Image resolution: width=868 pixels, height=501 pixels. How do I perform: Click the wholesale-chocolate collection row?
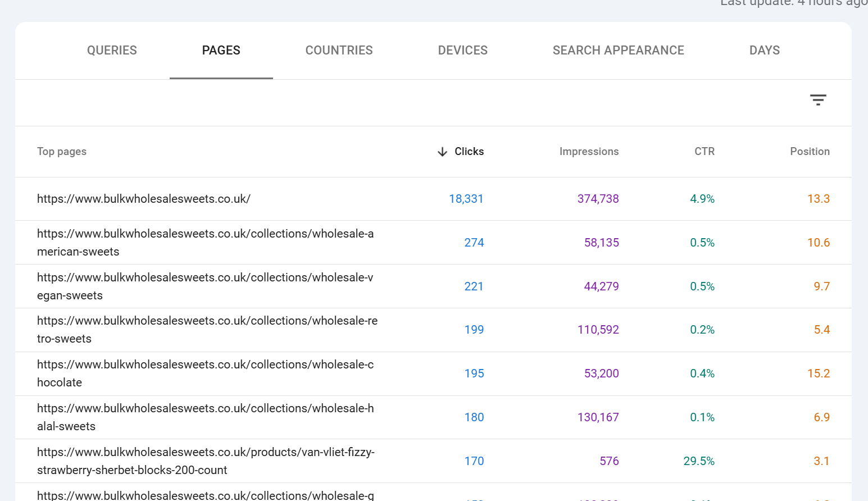205,374
